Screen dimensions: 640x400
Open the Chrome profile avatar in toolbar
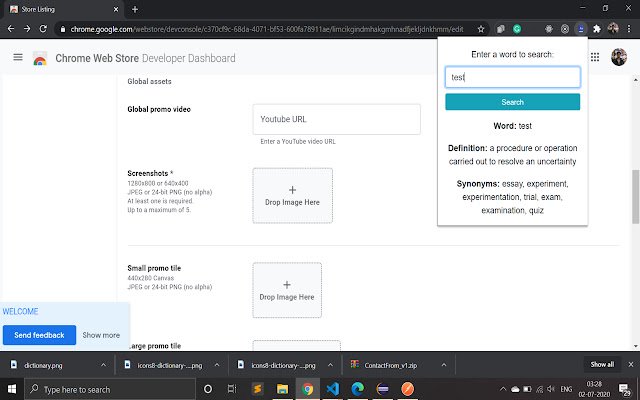click(613, 29)
